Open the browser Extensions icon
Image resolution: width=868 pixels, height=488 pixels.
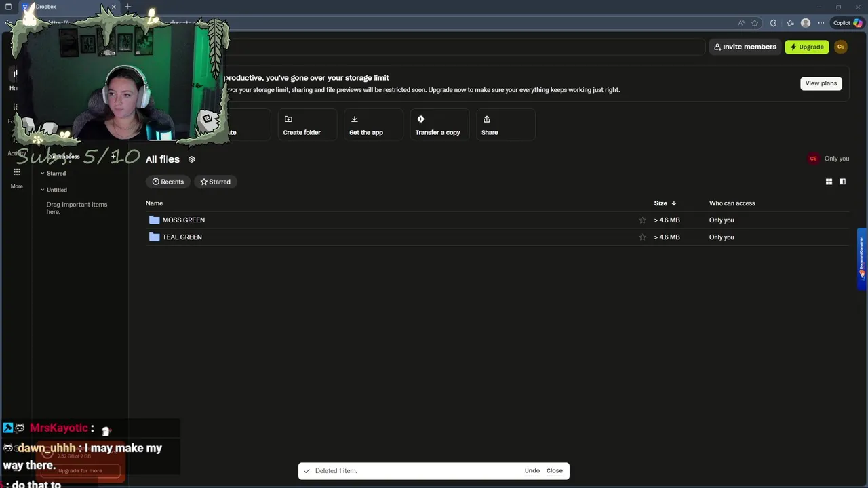click(x=773, y=23)
